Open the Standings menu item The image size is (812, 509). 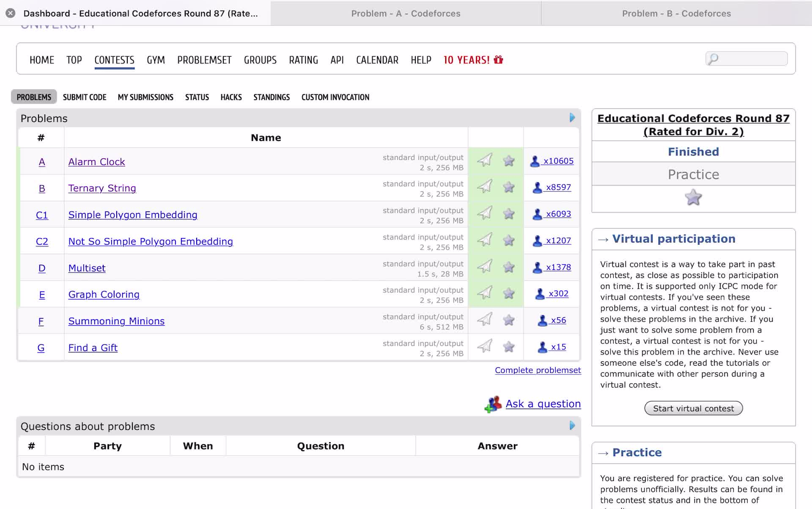click(x=272, y=97)
